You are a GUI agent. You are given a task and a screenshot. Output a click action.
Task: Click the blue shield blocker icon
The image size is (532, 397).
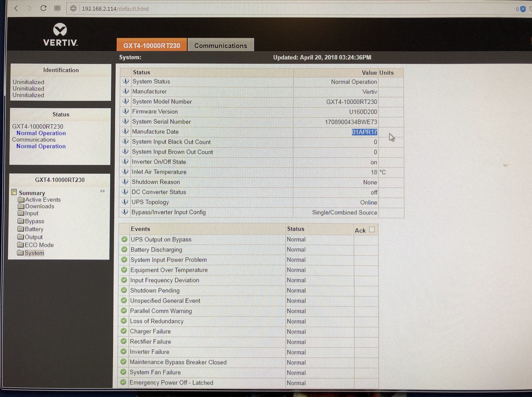coord(523,9)
